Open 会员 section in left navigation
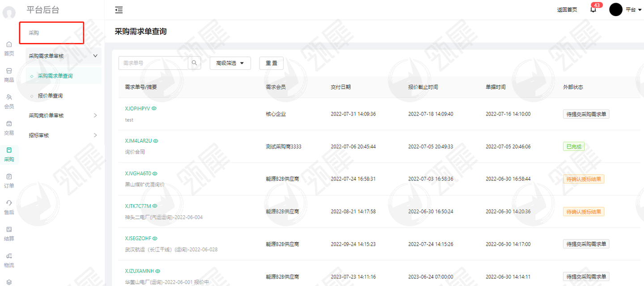 (9, 101)
